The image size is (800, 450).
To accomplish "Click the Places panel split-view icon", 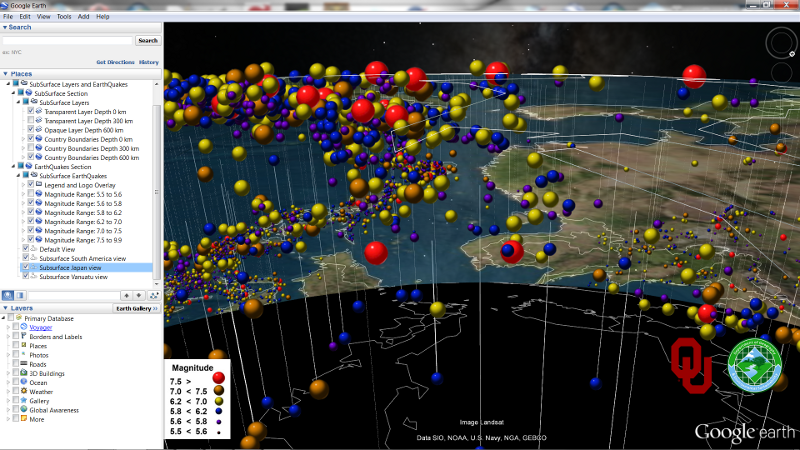I will coord(20,295).
